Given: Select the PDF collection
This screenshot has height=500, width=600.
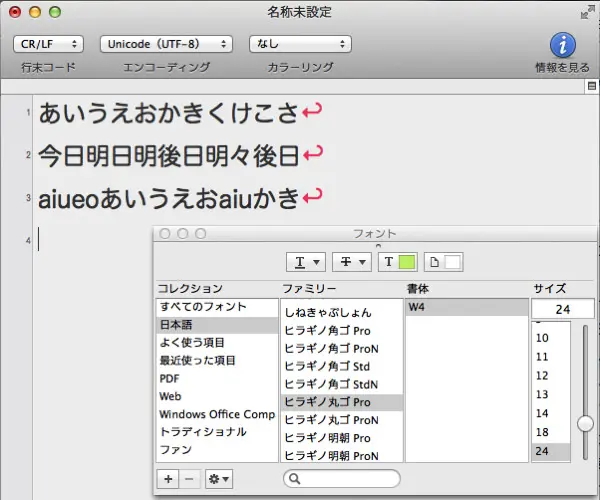Looking at the screenshot, I should pyautogui.click(x=217, y=378).
